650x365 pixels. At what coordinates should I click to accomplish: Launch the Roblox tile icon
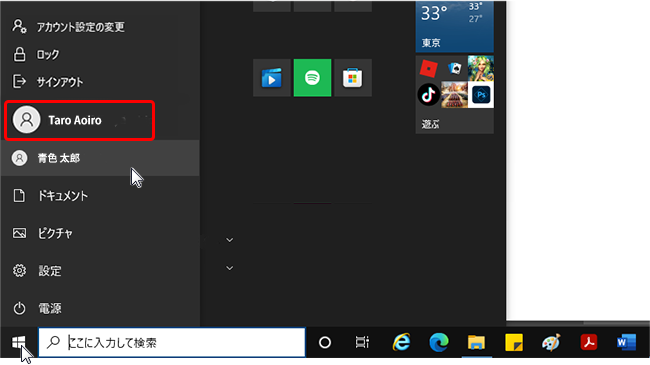[428, 68]
